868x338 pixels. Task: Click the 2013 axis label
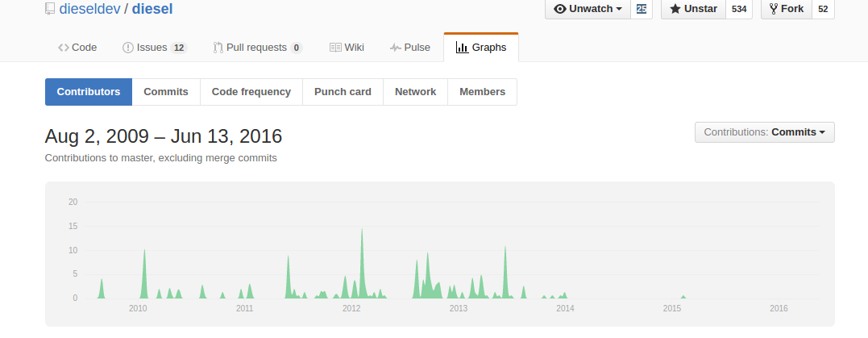[x=459, y=309]
